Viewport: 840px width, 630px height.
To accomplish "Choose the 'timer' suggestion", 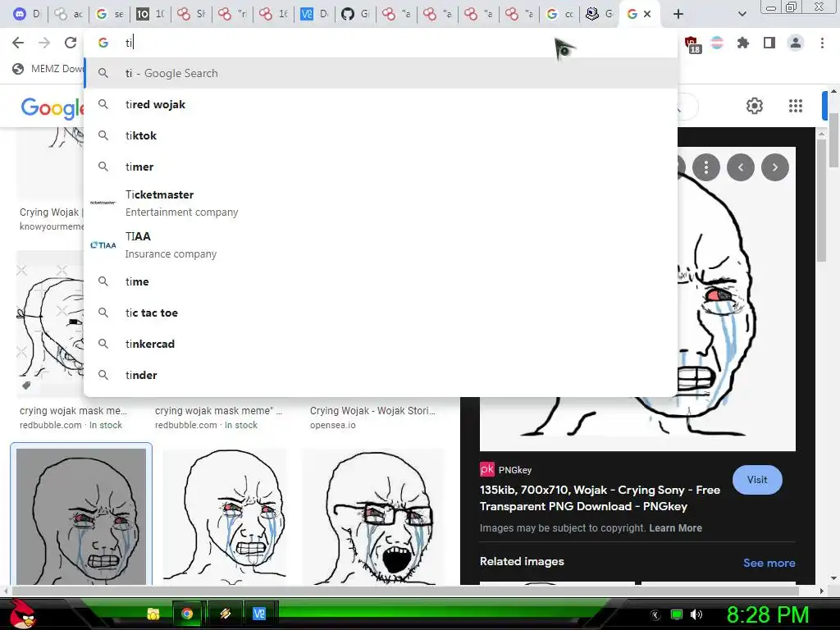I will 381,167.
